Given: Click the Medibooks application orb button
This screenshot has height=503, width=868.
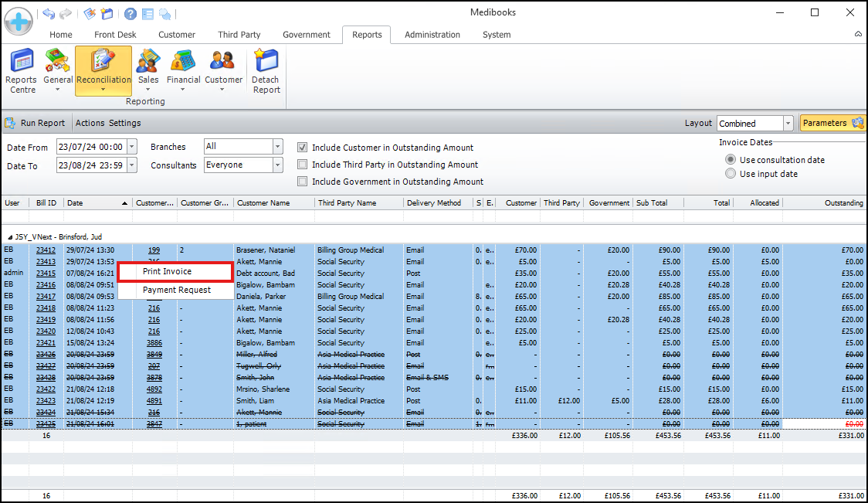Looking at the screenshot, I should pos(19,20).
